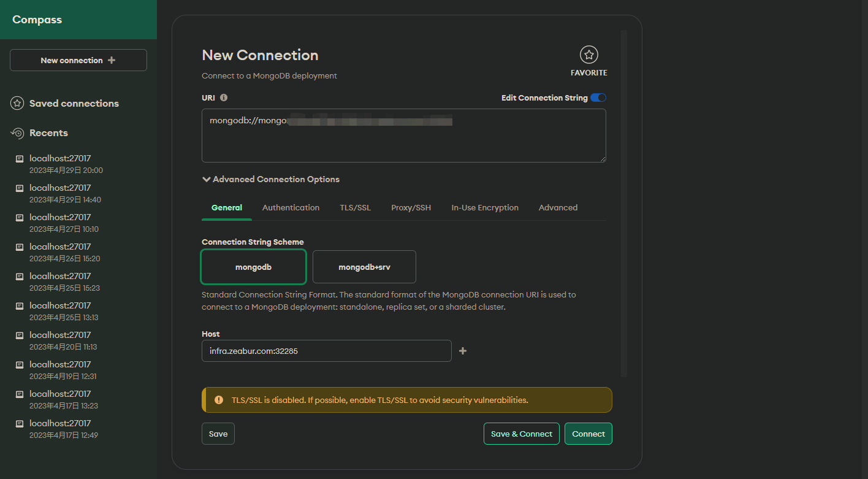Click connection icon for 2023年4月29日 14:40 entry
Image resolution: width=868 pixels, height=479 pixels.
point(20,188)
